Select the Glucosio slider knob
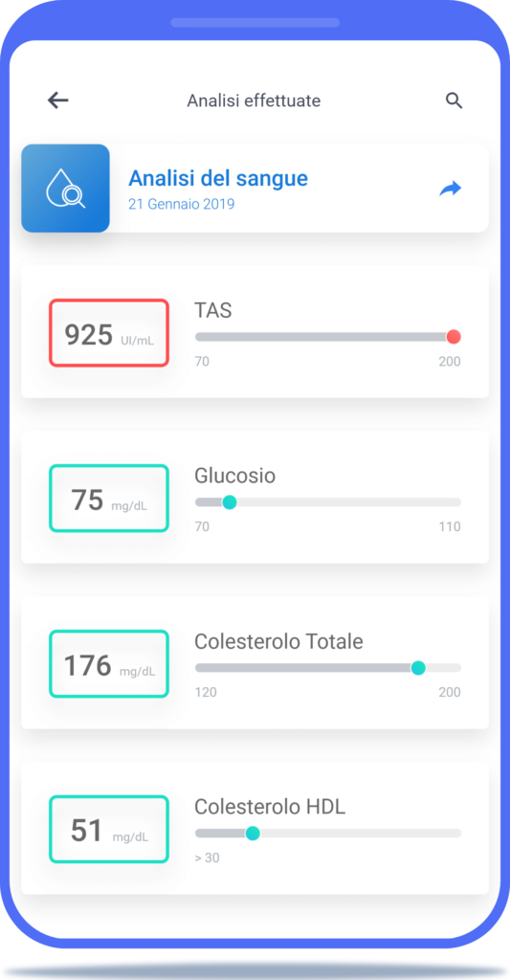The width and height of the screenshot is (510, 980). (230, 501)
